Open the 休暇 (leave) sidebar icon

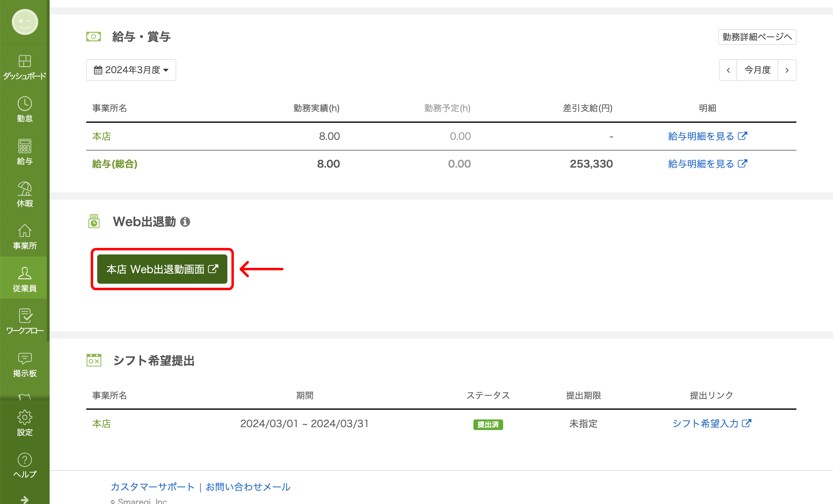click(24, 193)
